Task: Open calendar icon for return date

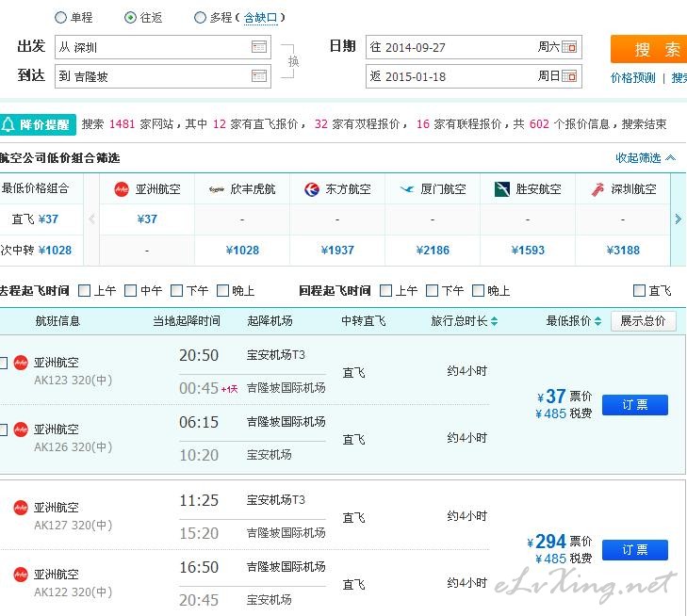Action: pyautogui.click(x=569, y=76)
